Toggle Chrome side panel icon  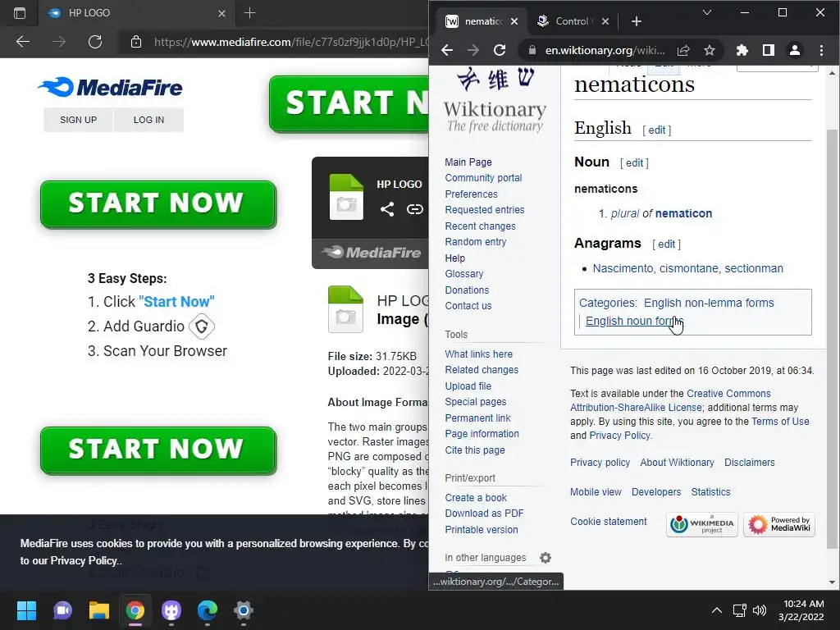[x=768, y=50]
